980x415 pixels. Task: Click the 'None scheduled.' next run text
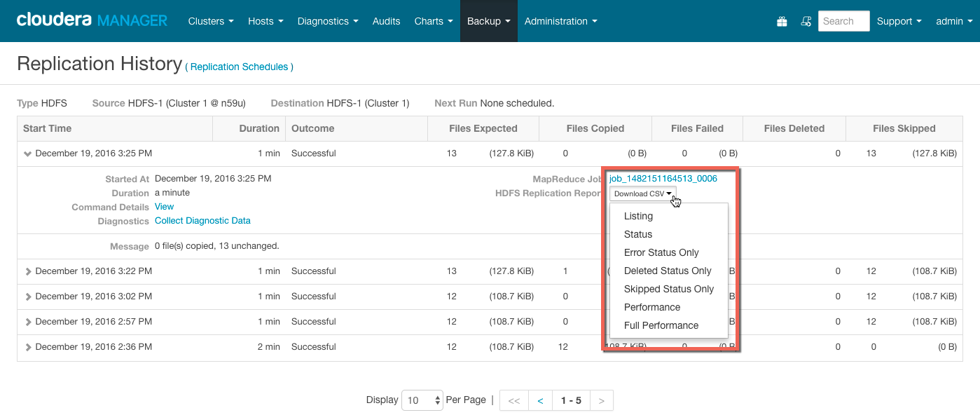pyautogui.click(x=517, y=103)
